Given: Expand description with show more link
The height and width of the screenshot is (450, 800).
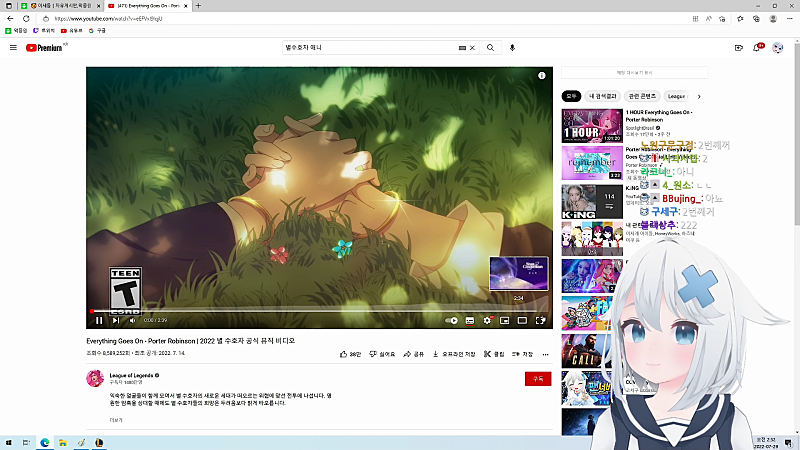Looking at the screenshot, I should 116,420.
